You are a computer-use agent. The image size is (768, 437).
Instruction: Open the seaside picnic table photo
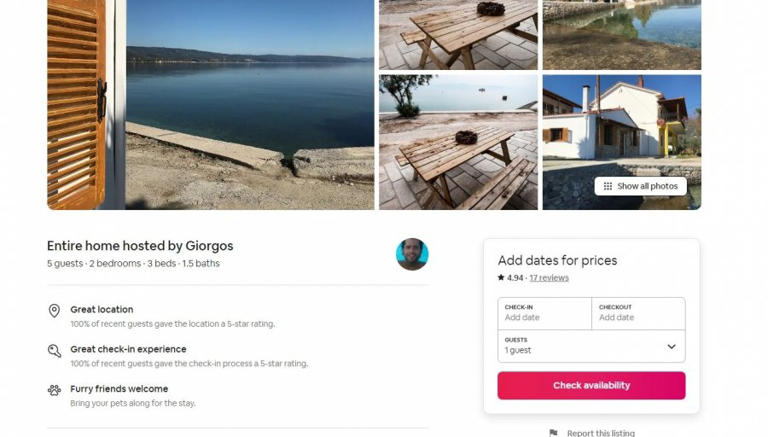coord(458,142)
